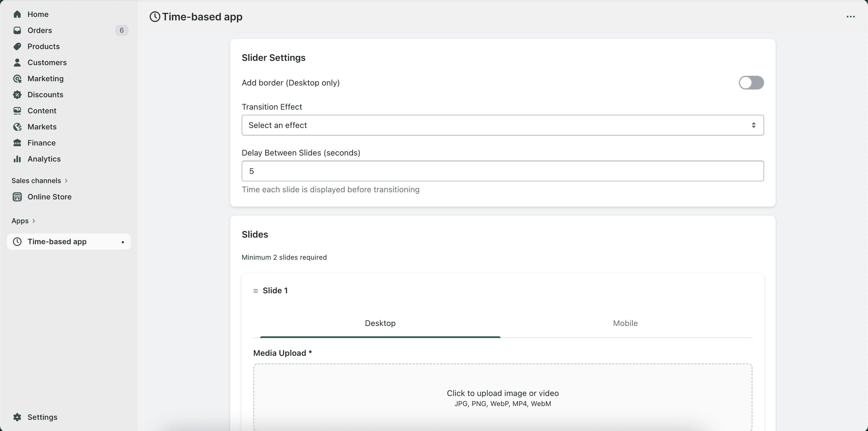Open the Discounts section
The width and height of the screenshot is (868, 431).
[69, 95]
